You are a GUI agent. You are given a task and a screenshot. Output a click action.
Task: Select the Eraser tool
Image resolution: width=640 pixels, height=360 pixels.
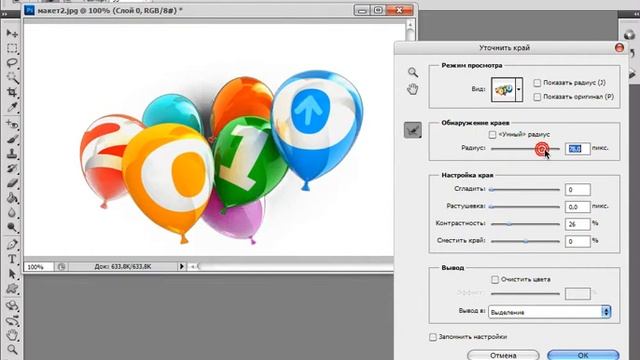point(12,183)
